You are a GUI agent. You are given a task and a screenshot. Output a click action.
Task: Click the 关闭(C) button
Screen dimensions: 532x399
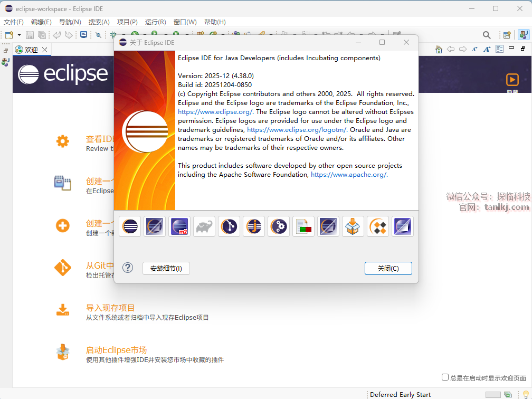[388, 268]
